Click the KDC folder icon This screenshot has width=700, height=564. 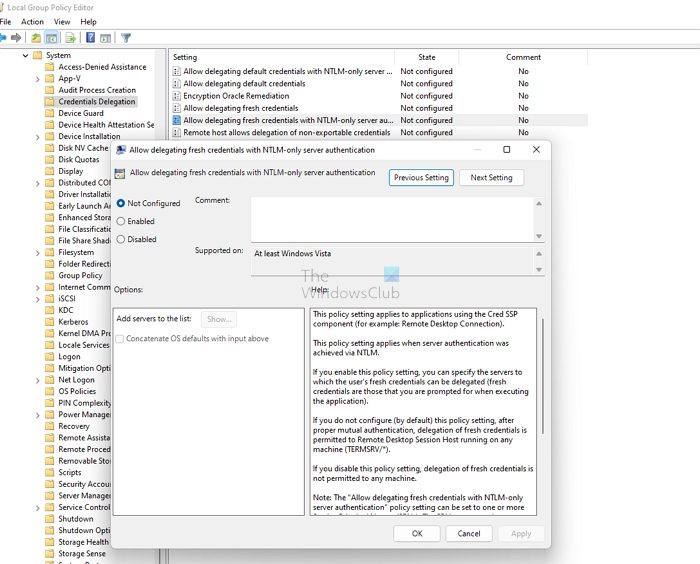pyautogui.click(x=50, y=310)
